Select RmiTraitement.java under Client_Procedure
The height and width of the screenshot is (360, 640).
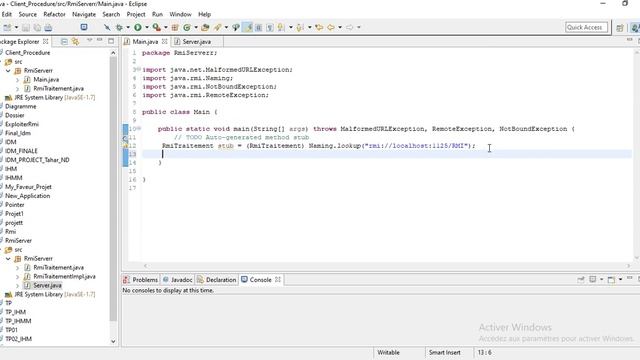pos(58,89)
